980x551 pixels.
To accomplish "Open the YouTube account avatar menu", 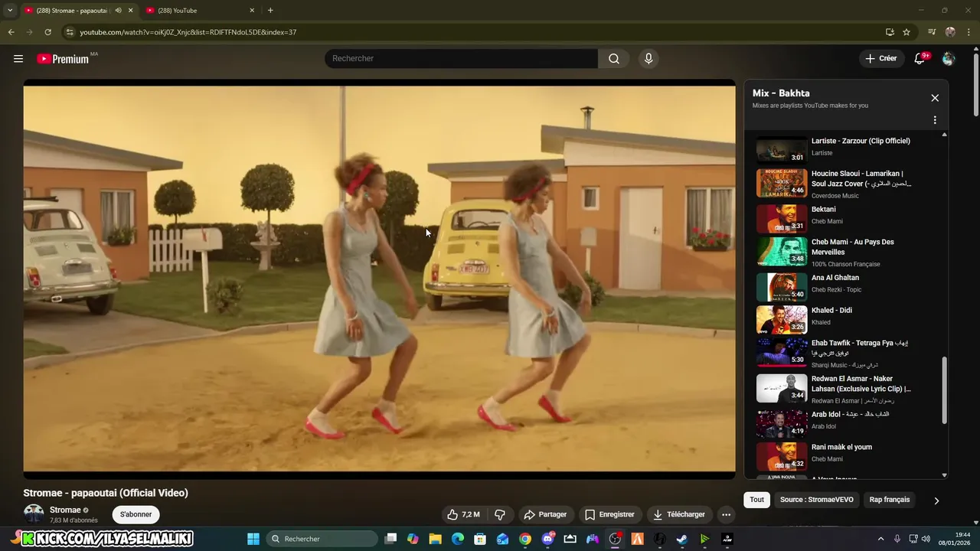I will click(x=949, y=59).
